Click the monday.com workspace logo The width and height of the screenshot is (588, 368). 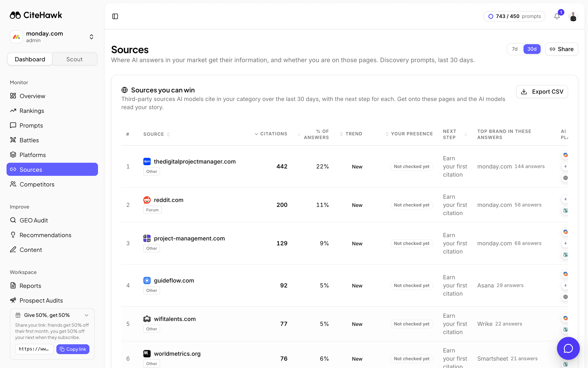pos(16,37)
